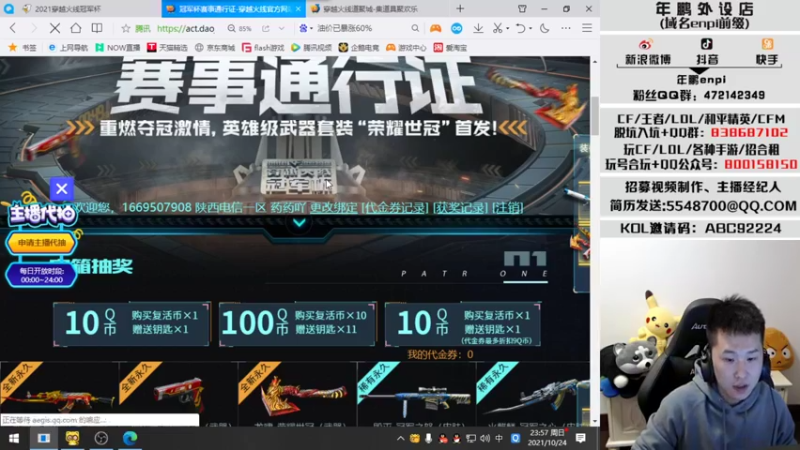Click the 更改绑定 link
This screenshot has width=800, height=450.
334,208
